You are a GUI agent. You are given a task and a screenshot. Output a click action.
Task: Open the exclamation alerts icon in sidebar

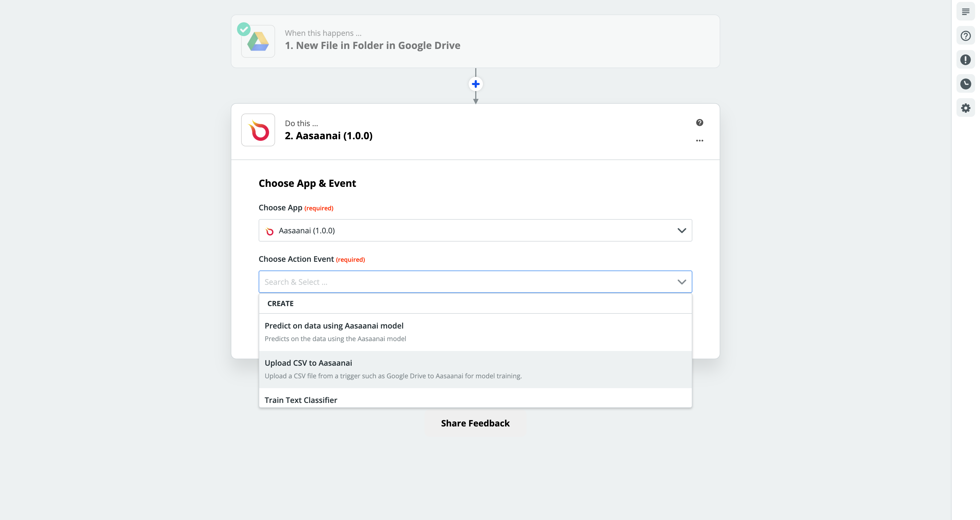(966, 60)
